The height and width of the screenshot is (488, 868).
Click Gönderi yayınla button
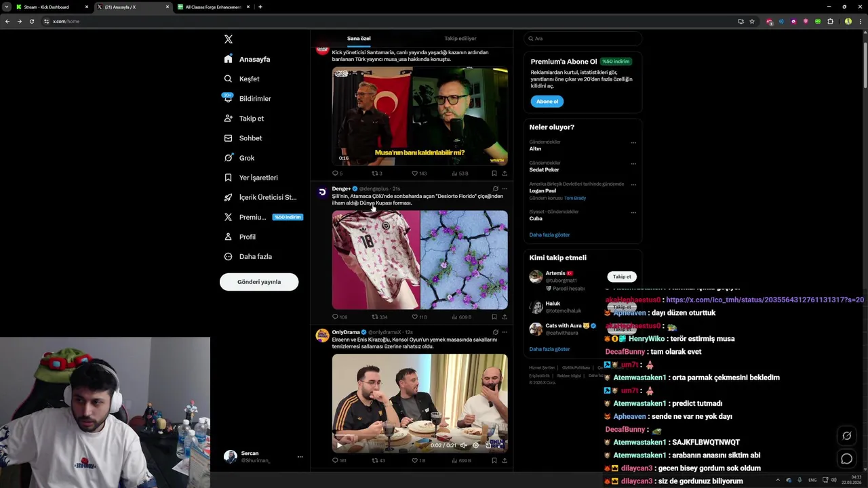tap(259, 282)
